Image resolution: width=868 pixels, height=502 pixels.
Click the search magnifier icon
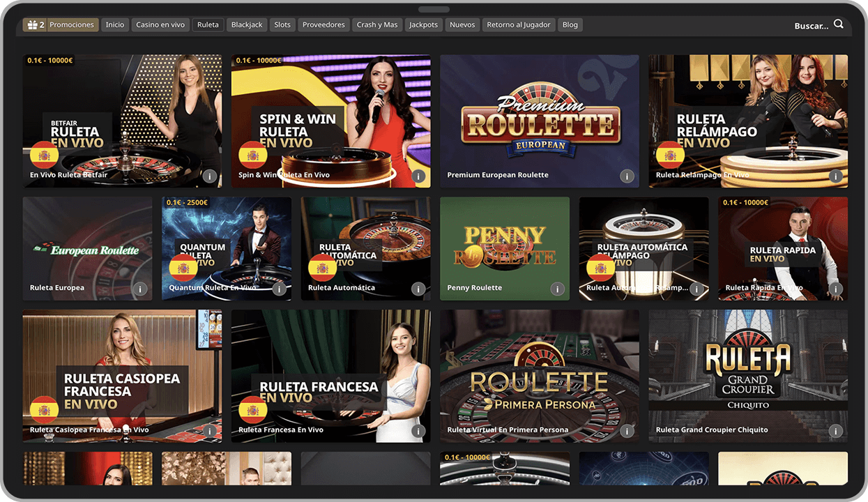tap(838, 24)
